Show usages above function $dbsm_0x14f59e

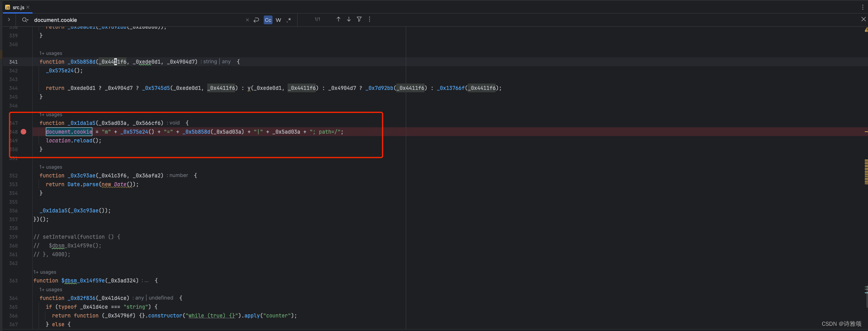45,272
